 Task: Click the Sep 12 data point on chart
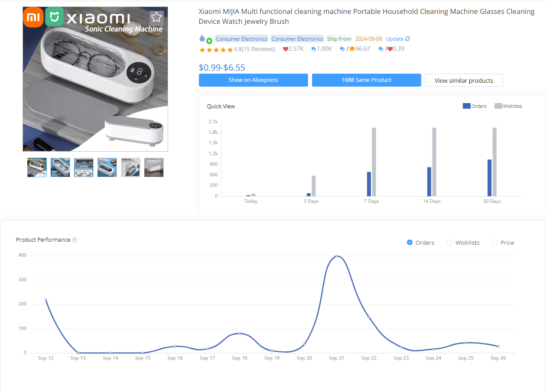coord(45,300)
